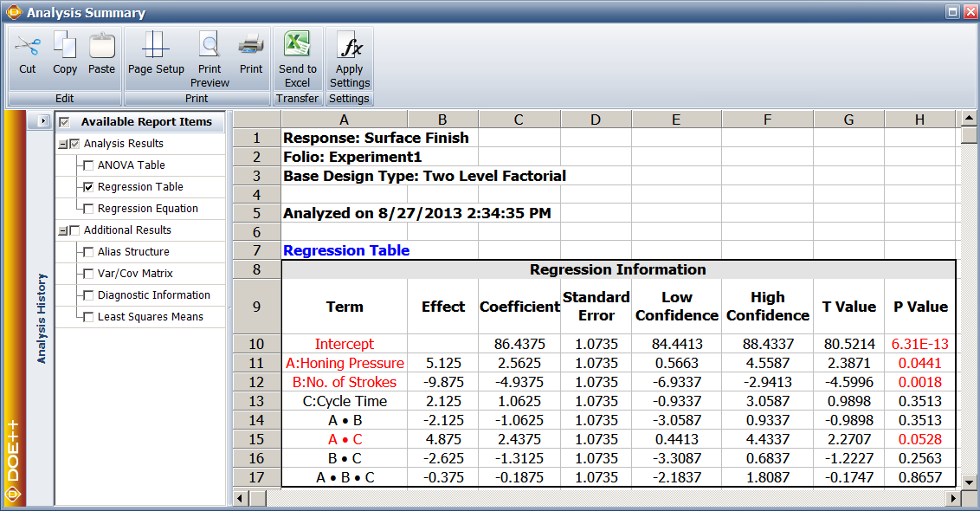Select the Least Squares Means item

pos(150,317)
